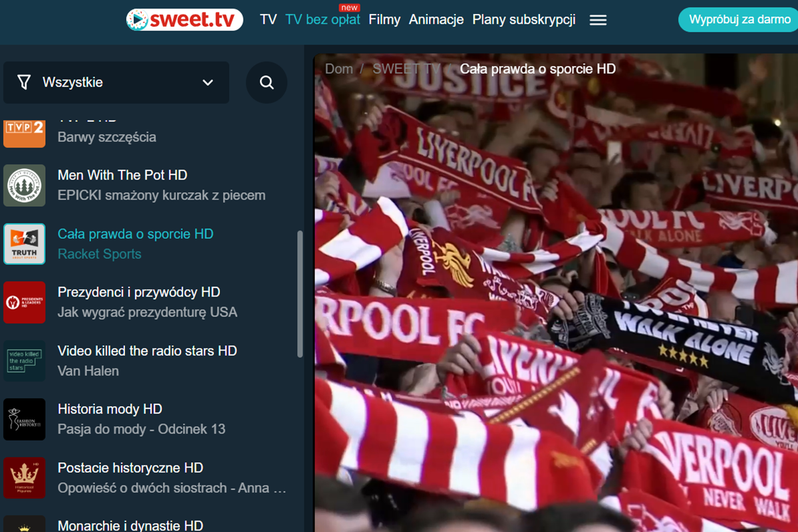798x532 pixels.
Task: Open the TV menu item
Action: [x=269, y=19]
